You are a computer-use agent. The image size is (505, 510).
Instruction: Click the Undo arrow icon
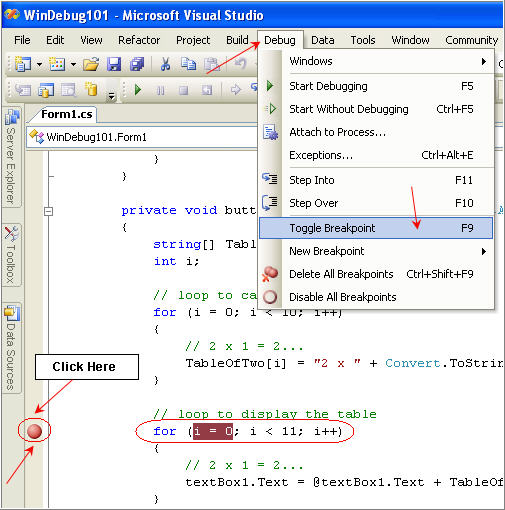pos(241,64)
